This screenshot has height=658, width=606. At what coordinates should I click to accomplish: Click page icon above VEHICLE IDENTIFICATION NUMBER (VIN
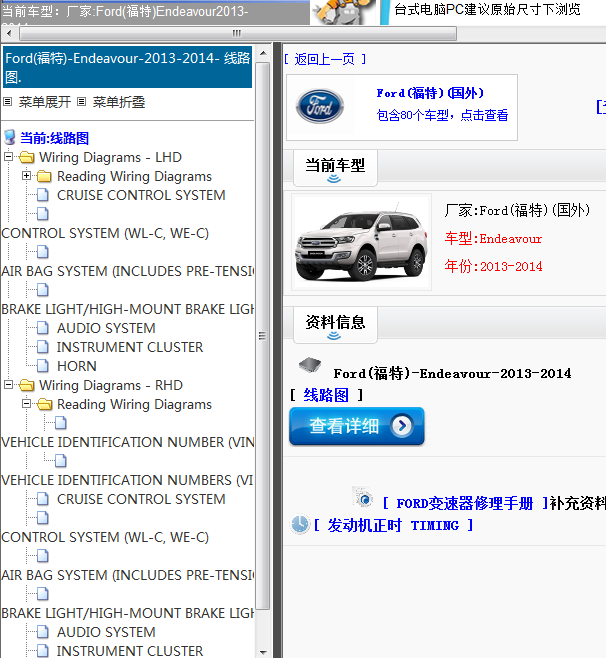60,423
